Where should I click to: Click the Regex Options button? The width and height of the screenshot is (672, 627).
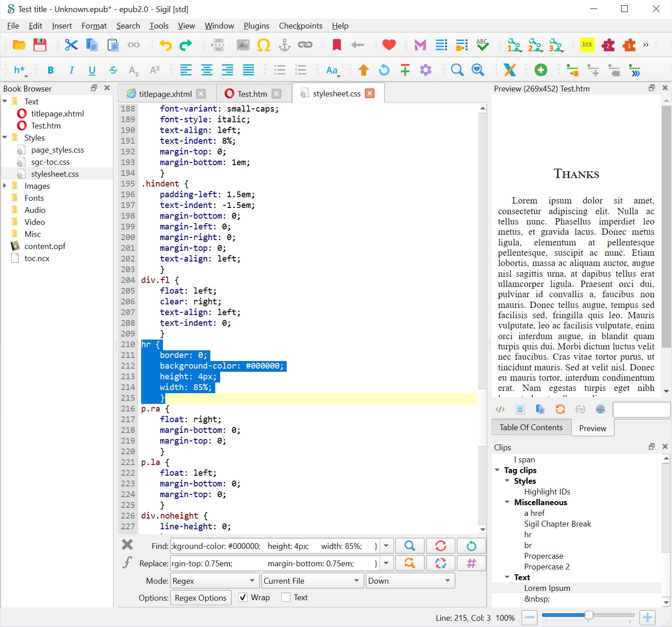(200, 598)
